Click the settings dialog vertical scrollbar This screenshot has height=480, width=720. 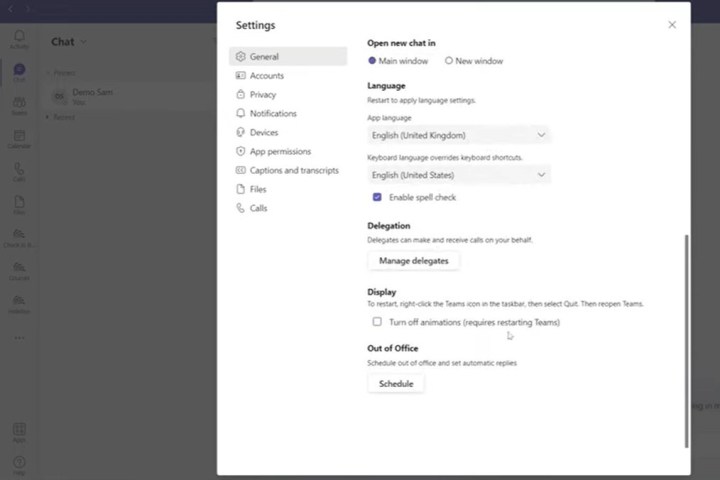click(686, 340)
